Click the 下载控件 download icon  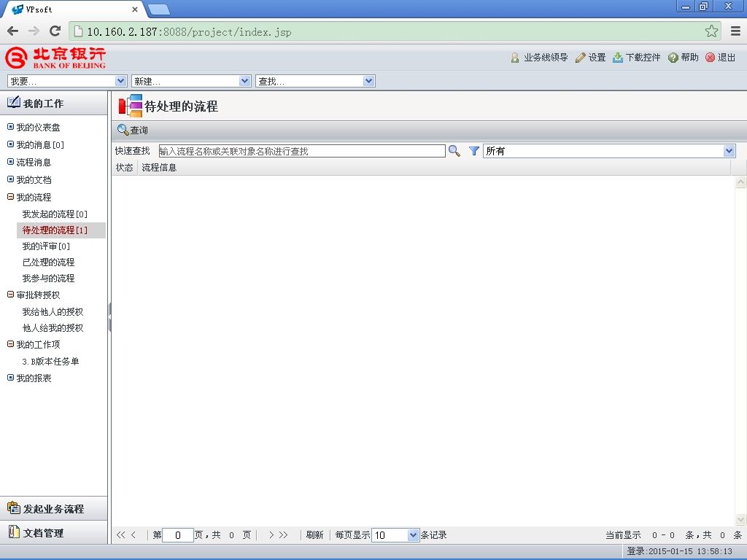(x=617, y=58)
